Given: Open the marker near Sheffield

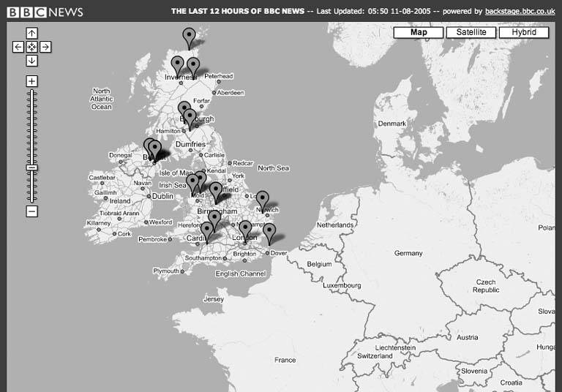Looking at the screenshot, I should tap(215, 190).
